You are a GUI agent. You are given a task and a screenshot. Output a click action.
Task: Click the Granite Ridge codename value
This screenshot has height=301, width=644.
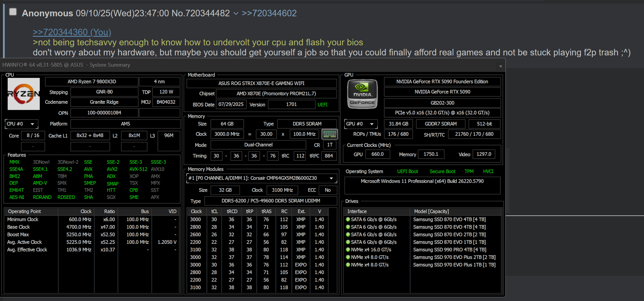coord(104,102)
